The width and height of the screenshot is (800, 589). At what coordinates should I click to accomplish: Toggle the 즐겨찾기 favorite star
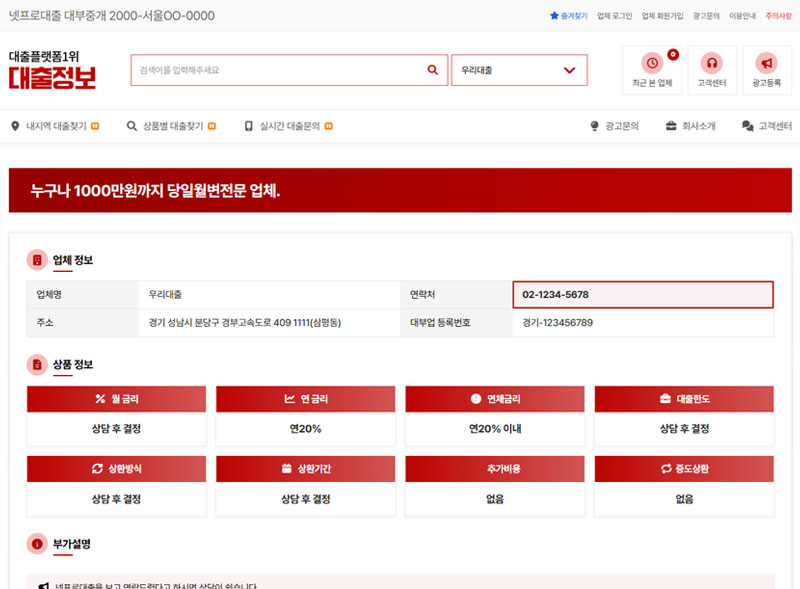coord(556,15)
